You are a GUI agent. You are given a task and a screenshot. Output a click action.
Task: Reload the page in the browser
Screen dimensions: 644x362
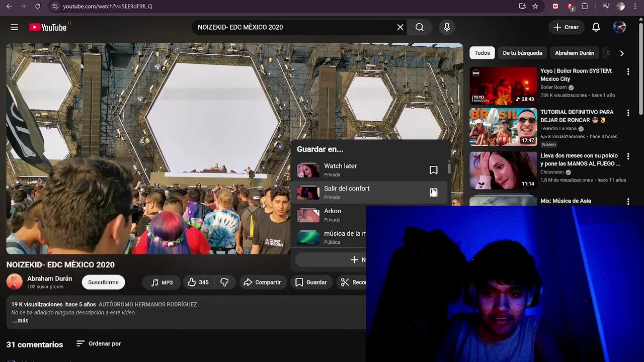point(38,6)
